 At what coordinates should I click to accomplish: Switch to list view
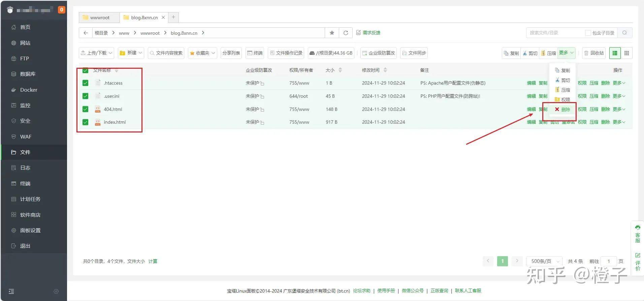pyautogui.click(x=615, y=53)
